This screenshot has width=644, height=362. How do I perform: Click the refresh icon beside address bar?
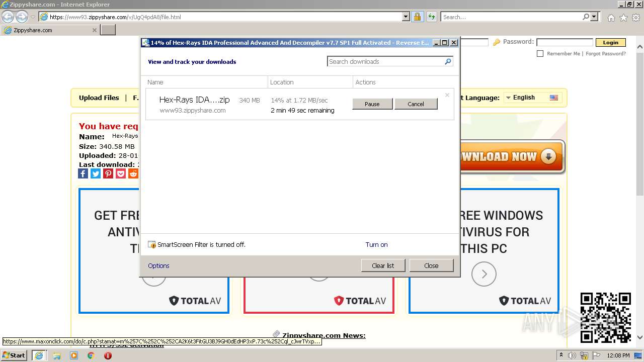(431, 17)
